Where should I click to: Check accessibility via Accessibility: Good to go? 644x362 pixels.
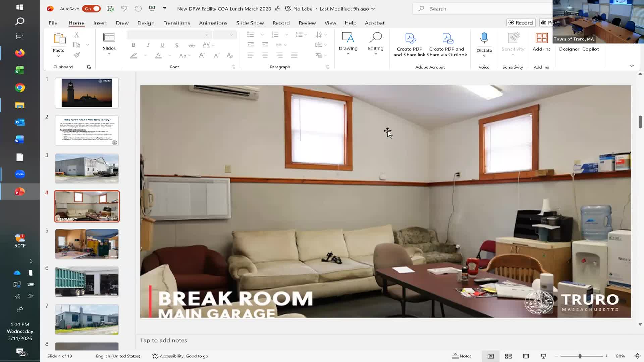180,356
